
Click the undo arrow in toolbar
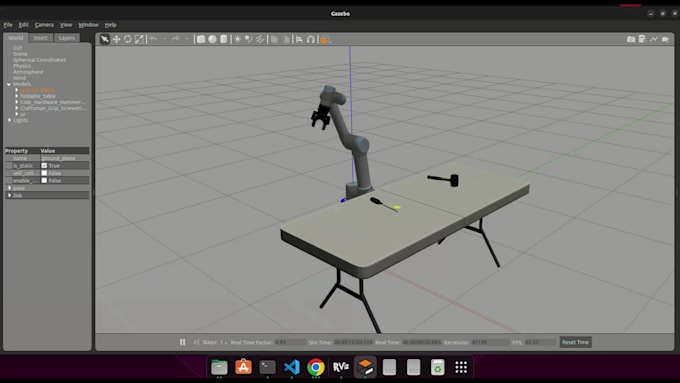coord(154,39)
